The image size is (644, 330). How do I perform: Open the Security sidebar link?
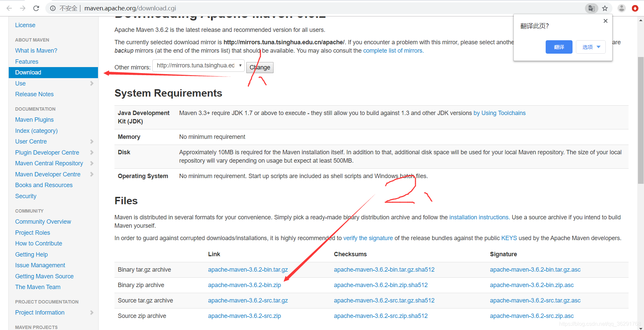coord(26,196)
